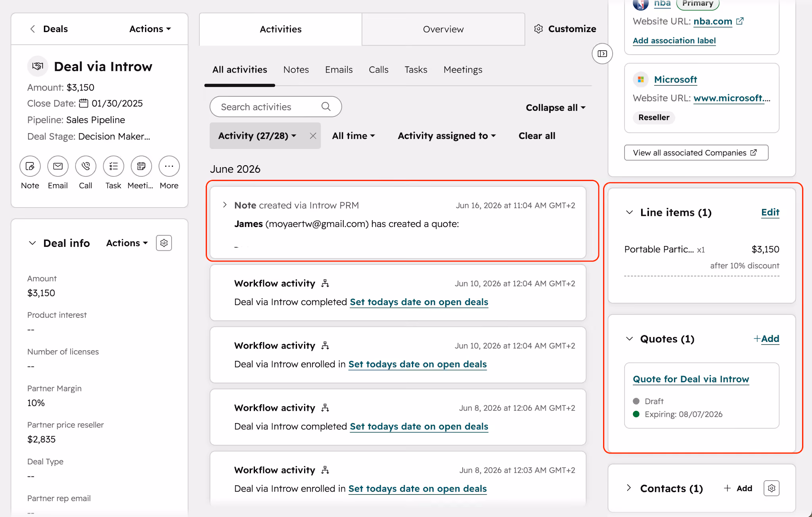The width and height of the screenshot is (812, 517).
Task: Click the Customize gear icon
Action: [x=538, y=29]
